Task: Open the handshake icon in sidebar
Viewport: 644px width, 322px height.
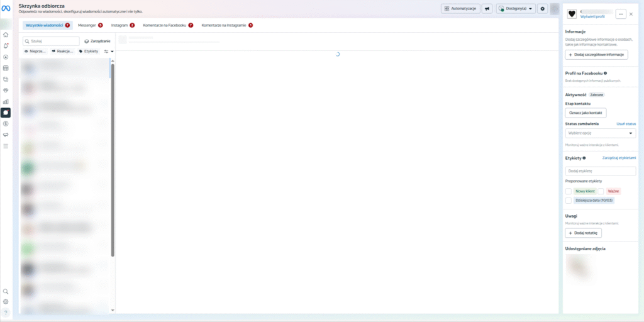Action: coord(6,91)
